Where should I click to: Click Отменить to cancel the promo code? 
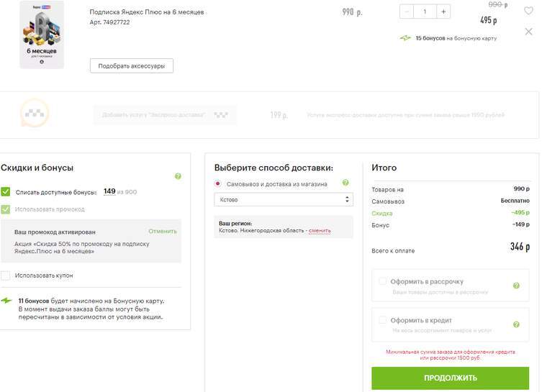click(163, 231)
